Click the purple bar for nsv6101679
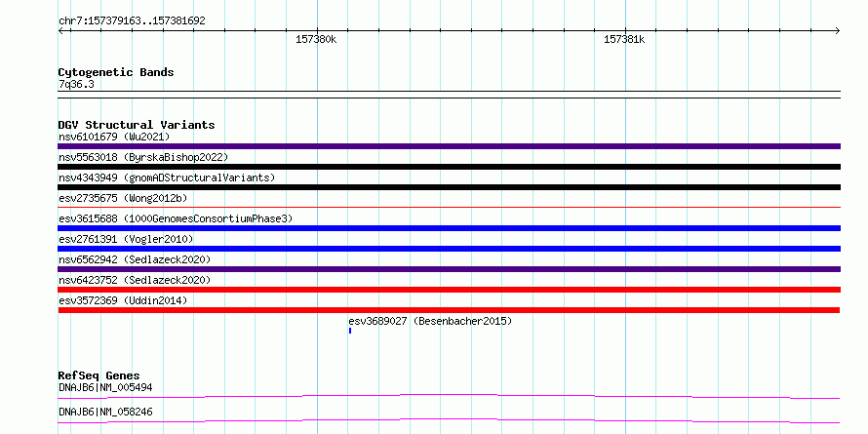868x434 pixels. pos(449,146)
